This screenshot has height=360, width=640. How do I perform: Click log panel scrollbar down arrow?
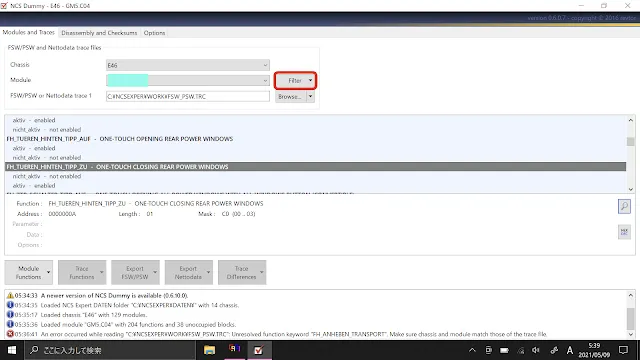pos(631,334)
